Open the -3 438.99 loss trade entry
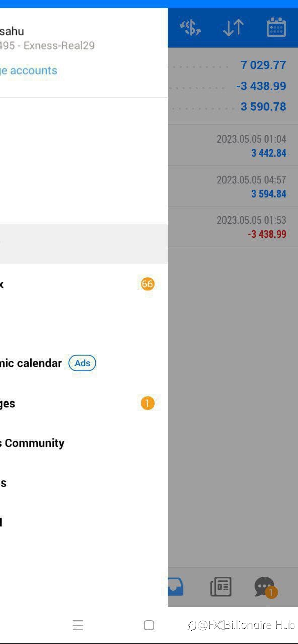Viewport: 298px width, 644px height. click(233, 227)
